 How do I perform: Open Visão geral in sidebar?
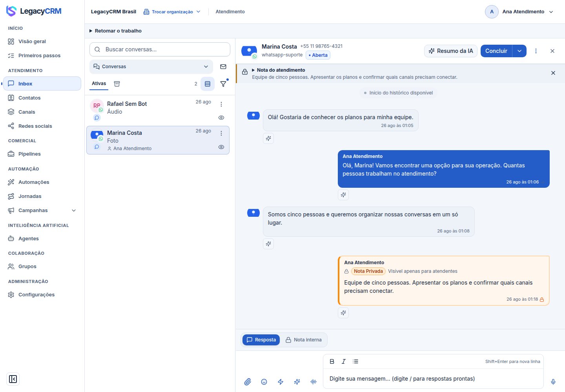click(x=42, y=42)
